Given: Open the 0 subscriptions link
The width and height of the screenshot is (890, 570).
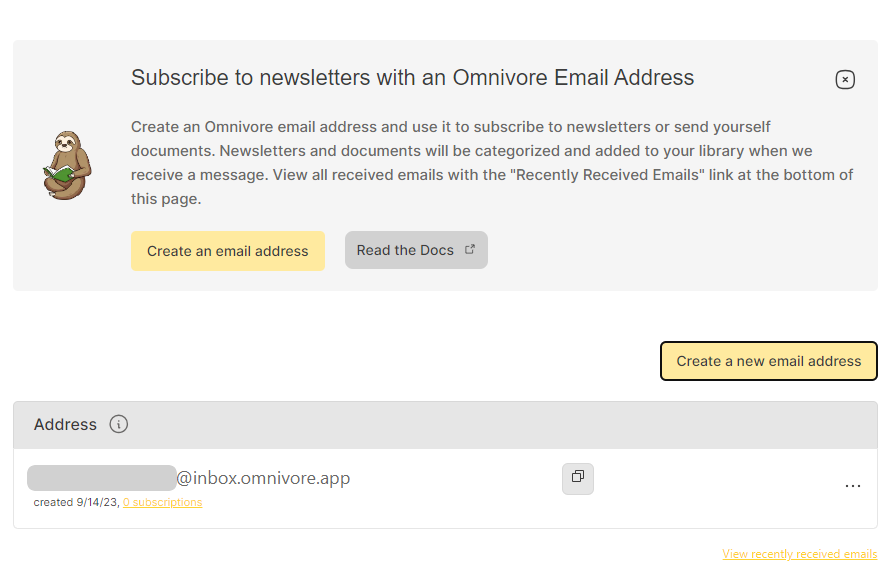Looking at the screenshot, I should (162, 502).
